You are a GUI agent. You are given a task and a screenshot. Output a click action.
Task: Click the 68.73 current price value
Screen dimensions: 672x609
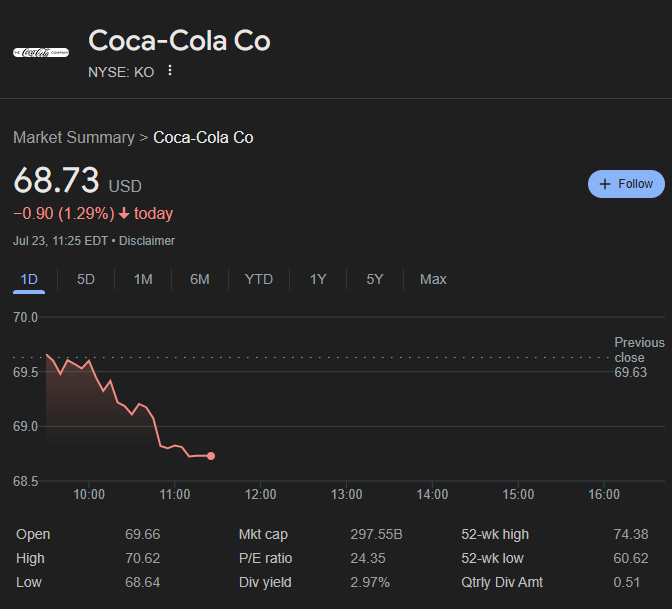tap(56, 180)
